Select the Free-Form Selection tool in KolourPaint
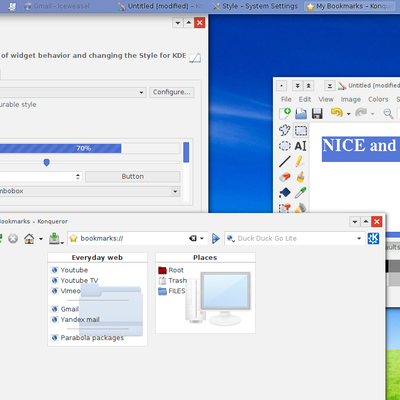400x400 pixels. (x=285, y=130)
